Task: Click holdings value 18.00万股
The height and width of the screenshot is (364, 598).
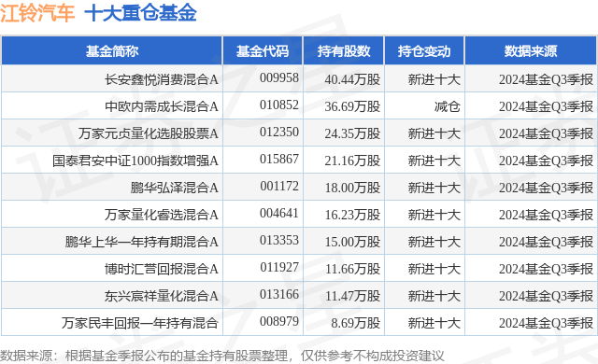Action: [352, 188]
